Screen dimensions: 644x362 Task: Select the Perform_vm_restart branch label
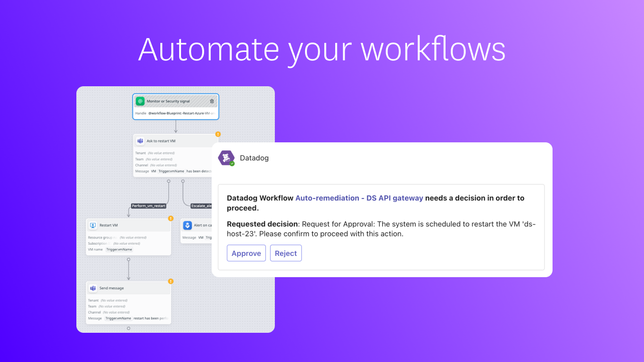pos(149,206)
